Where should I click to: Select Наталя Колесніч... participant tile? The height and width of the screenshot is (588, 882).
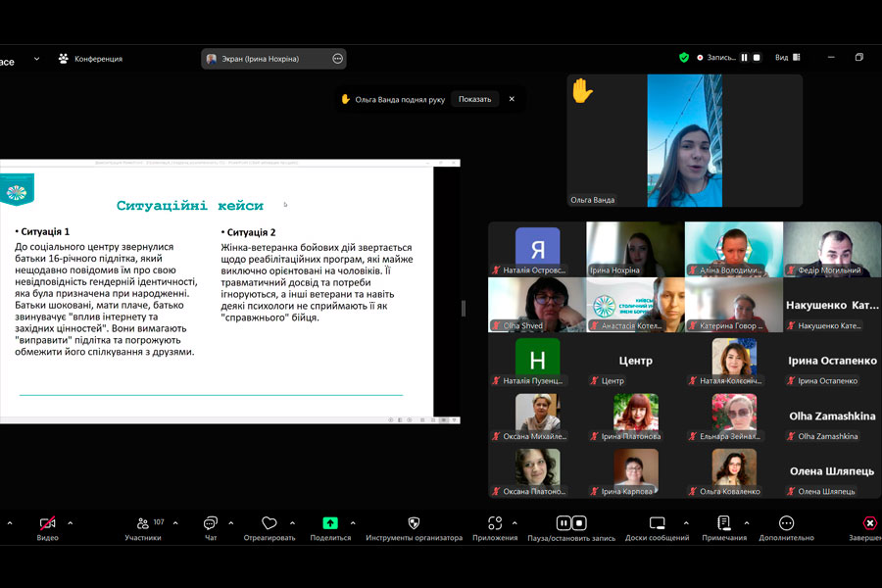pyautogui.click(x=734, y=360)
